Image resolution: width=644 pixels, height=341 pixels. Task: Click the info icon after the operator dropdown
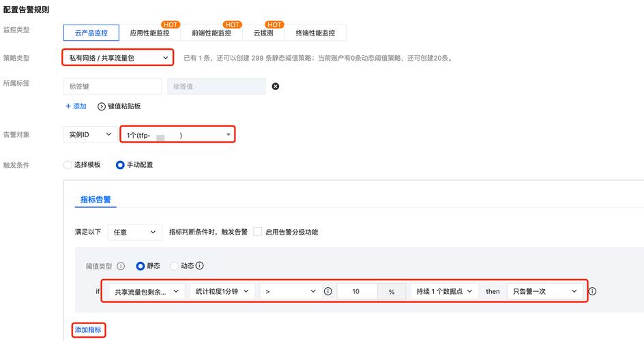[x=327, y=291]
